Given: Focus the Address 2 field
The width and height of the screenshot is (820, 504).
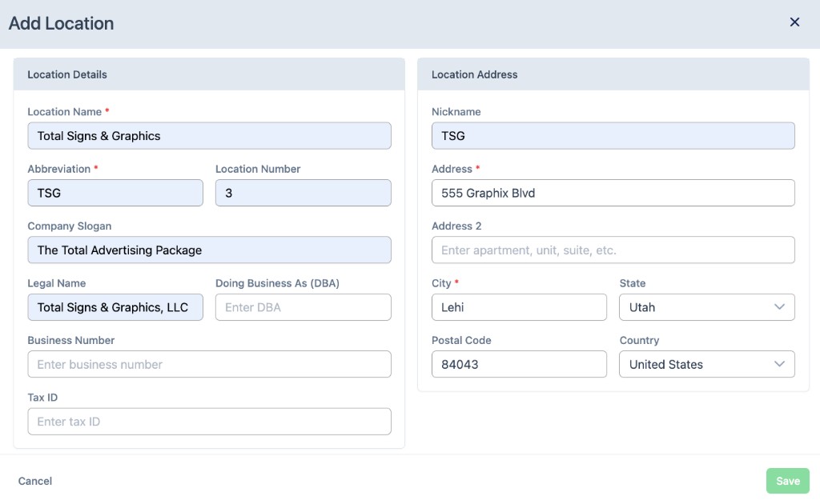Looking at the screenshot, I should pyautogui.click(x=613, y=250).
